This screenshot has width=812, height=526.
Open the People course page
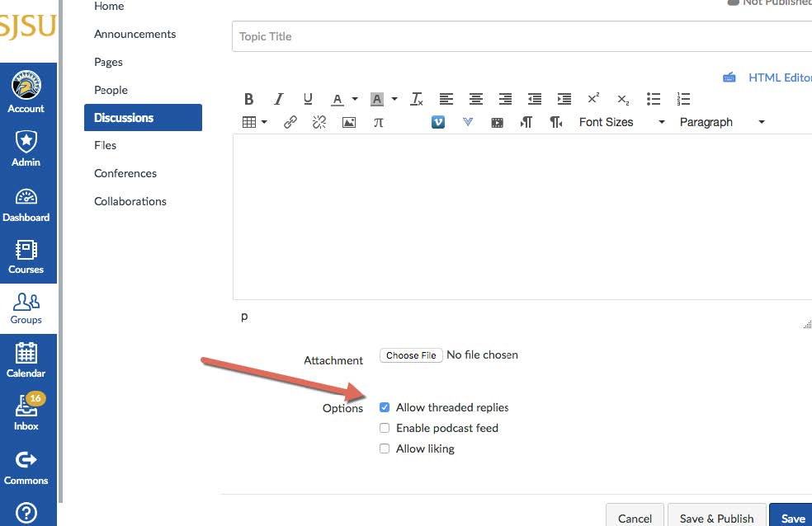(x=111, y=90)
